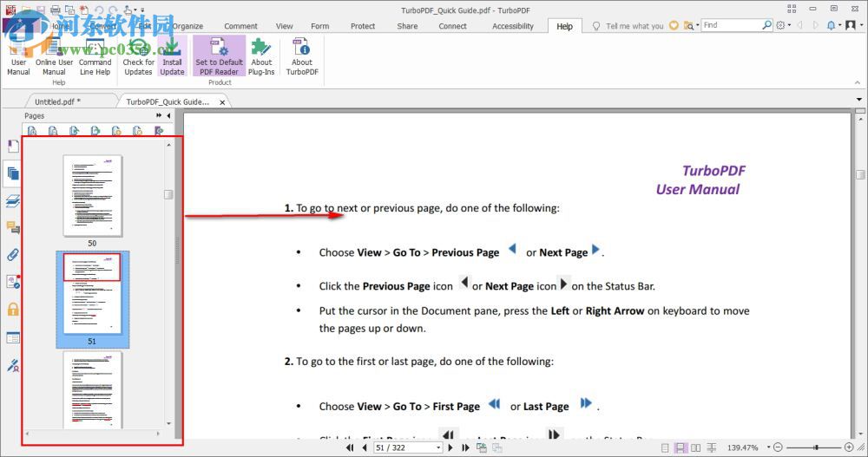Click the Redo arrow in quick access toolbar
Image resolution: width=868 pixels, height=457 pixels.
coord(112,10)
